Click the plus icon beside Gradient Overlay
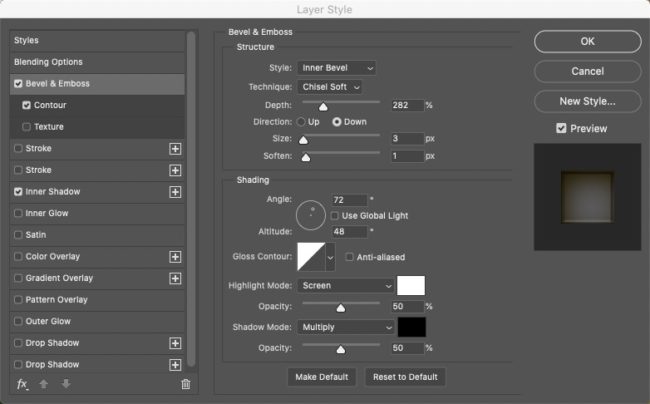The height and width of the screenshot is (404, 650). click(175, 278)
